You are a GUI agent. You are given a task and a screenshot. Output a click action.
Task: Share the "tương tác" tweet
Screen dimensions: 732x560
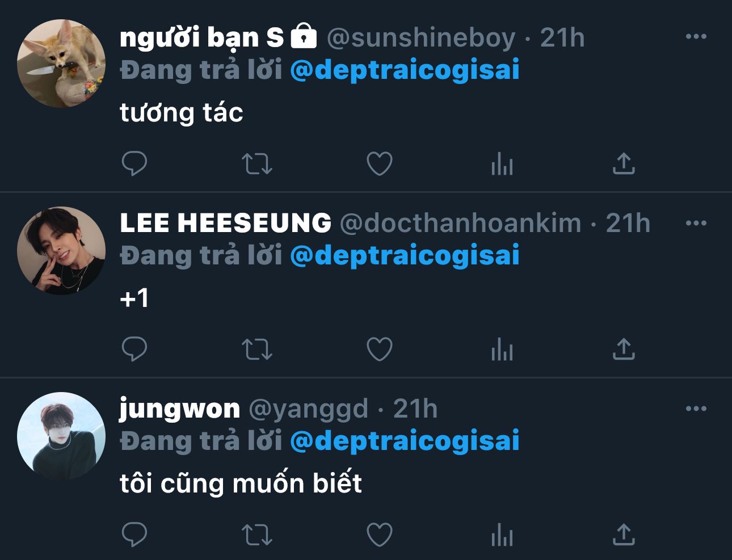point(624,164)
